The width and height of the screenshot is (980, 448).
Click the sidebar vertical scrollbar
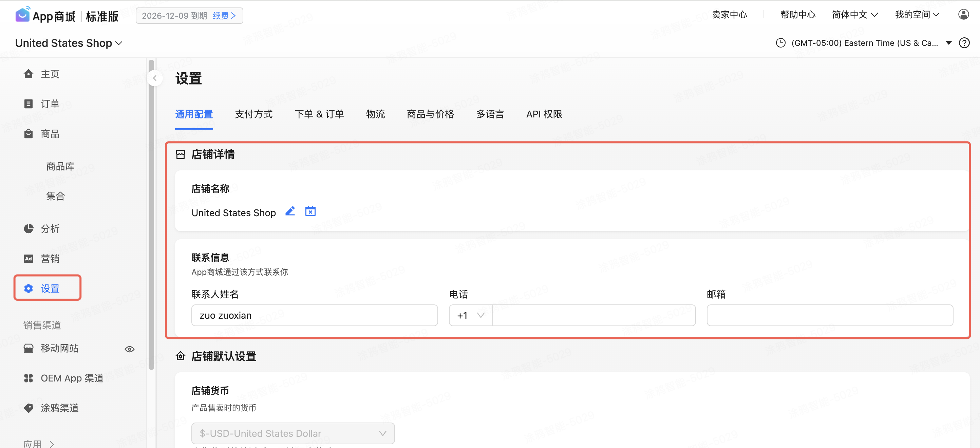pyautogui.click(x=151, y=213)
